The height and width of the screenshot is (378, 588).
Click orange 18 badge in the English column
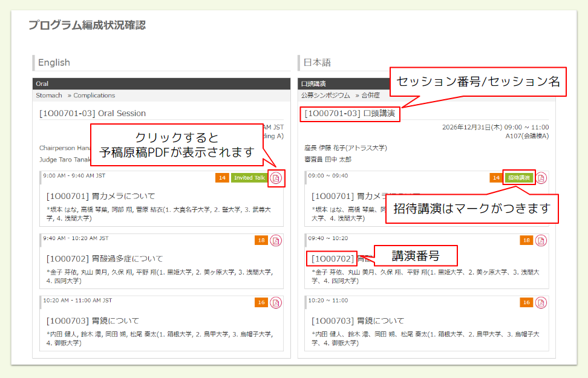[x=261, y=241]
